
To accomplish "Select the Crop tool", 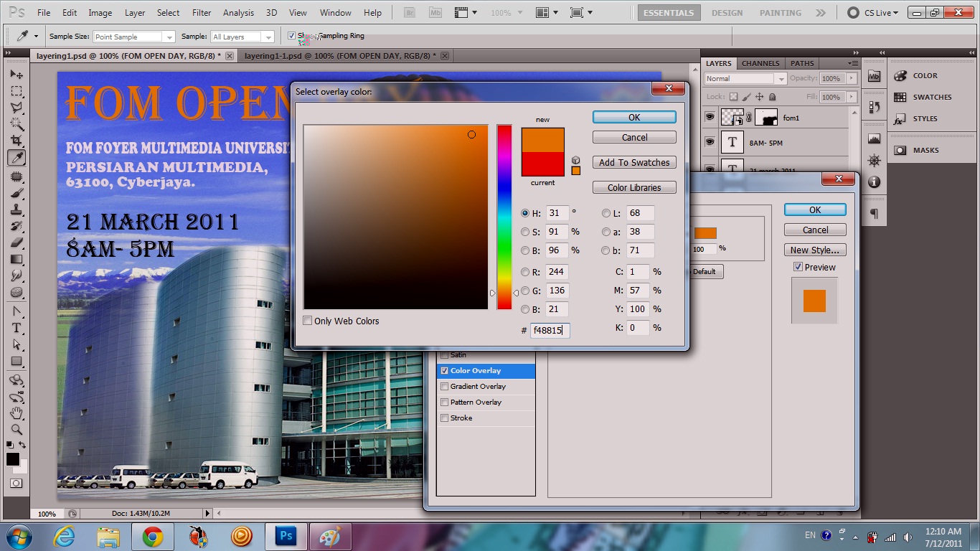I will (x=17, y=141).
